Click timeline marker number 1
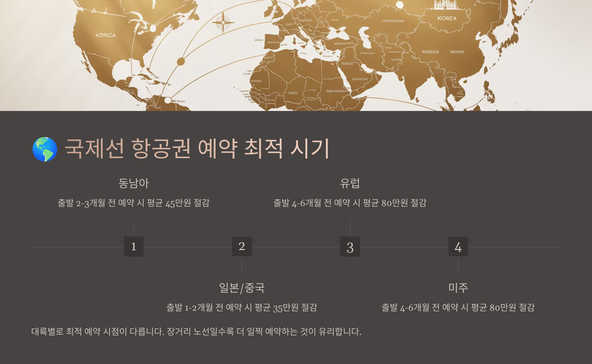This screenshot has height=364, width=592. 133,246
